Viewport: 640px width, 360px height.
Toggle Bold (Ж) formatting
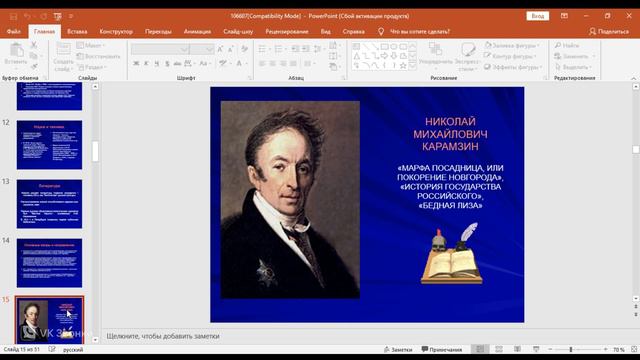[x=136, y=63]
